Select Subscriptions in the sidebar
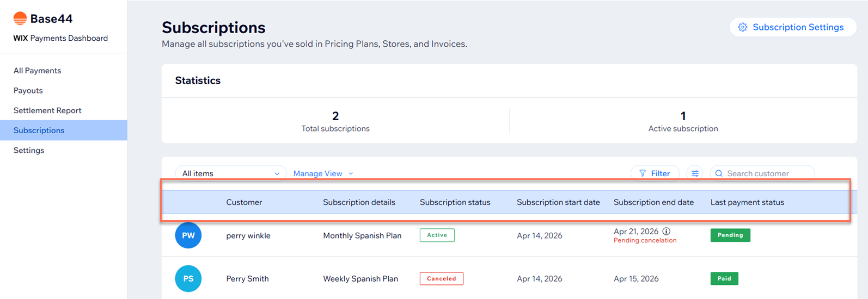 coord(39,130)
